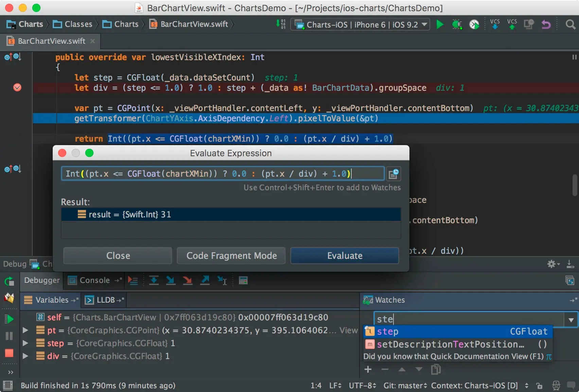
Task: Click the Watches expression input containing ste
Action: click(469, 319)
